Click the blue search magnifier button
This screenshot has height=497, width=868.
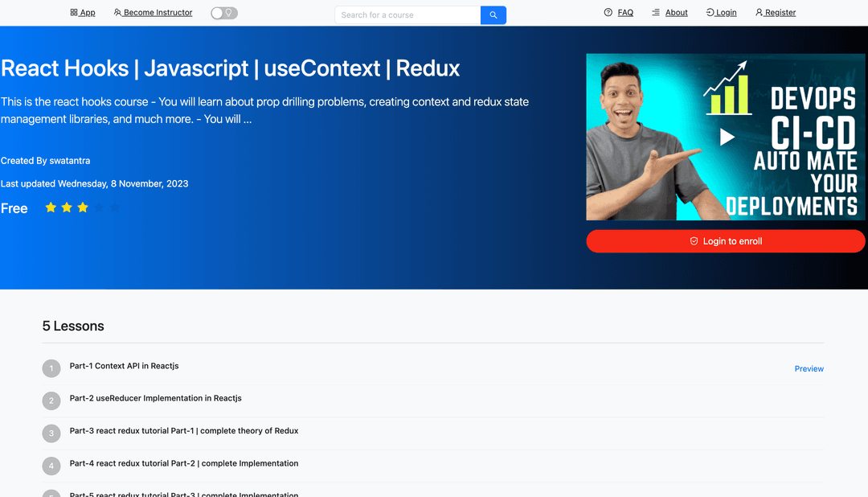(x=493, y=15)
